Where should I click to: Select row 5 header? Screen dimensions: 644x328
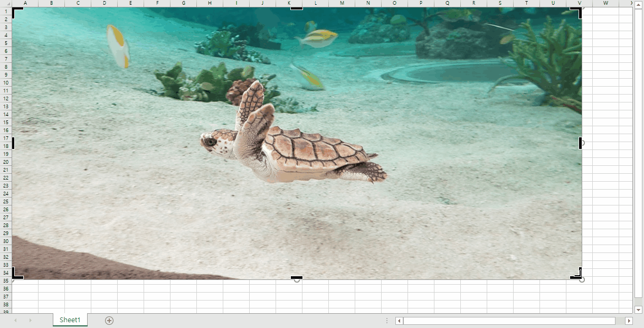[x=6, y=43]
